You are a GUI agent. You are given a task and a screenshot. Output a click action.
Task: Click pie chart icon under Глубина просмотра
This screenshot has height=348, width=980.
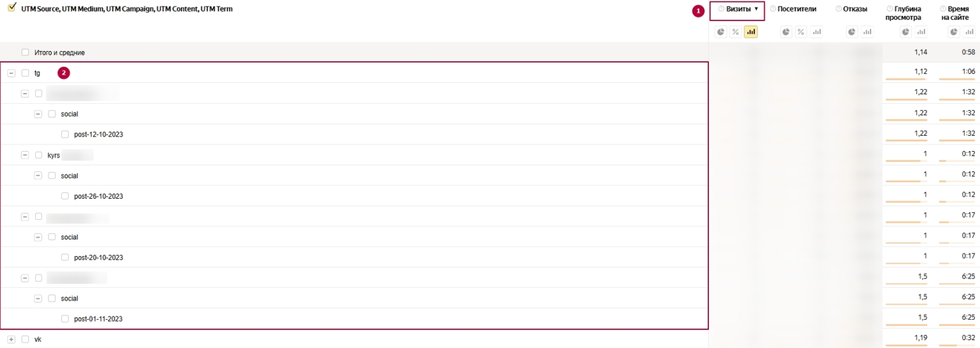(x=906, y=32)
